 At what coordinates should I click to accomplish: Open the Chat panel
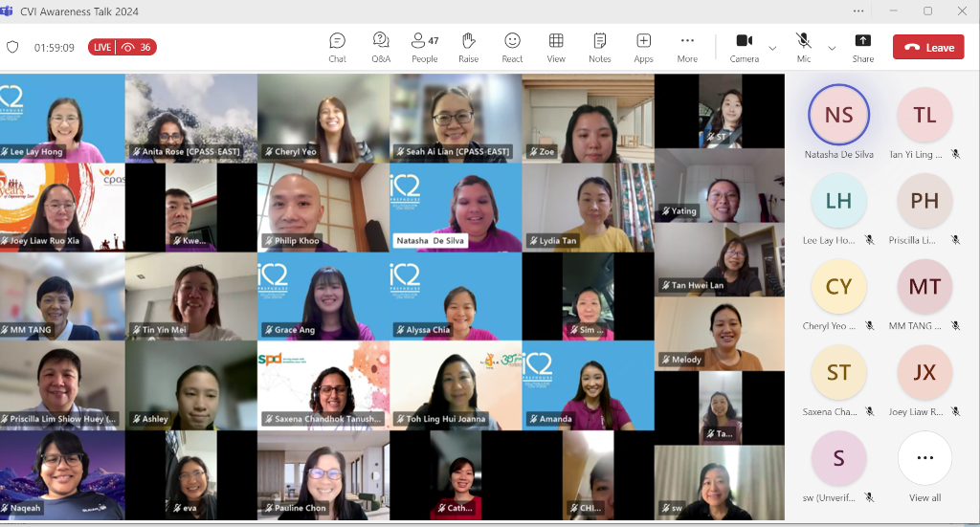coord(337,47)
